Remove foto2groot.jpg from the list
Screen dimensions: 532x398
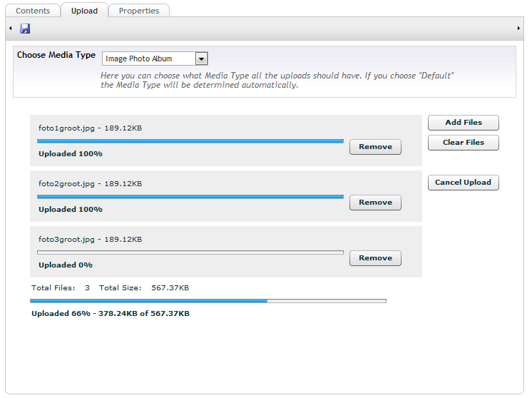(375, 203)
